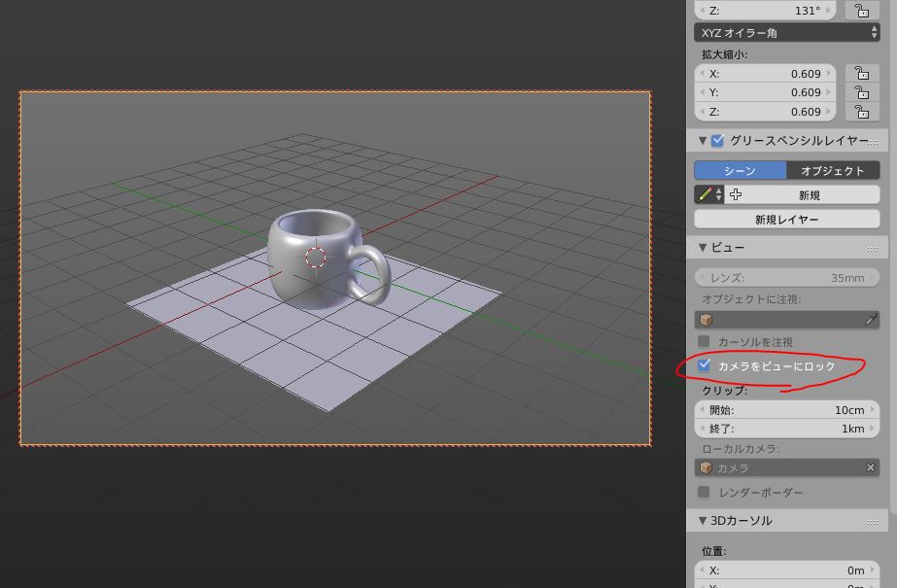This screenshot has width=897, height=588.
Task: Select the オブジェクト tab
Action: 832,170
